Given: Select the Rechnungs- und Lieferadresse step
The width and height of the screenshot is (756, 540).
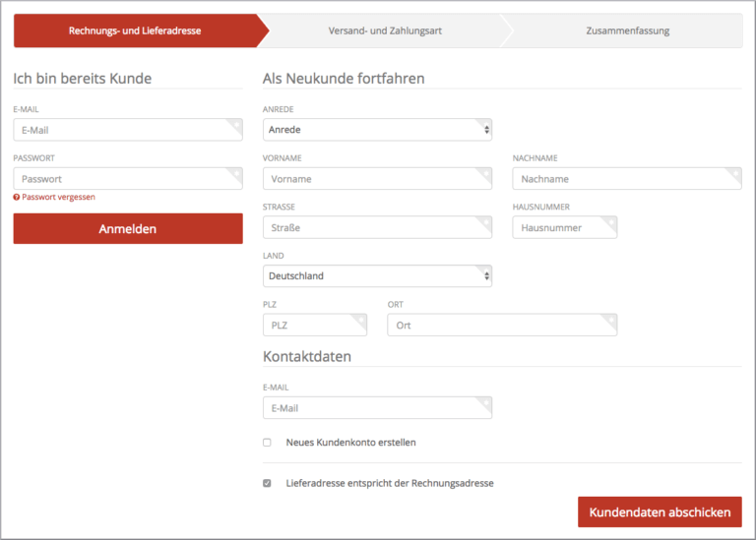Looking at the screenshot, I should click(x=135, y=30).
